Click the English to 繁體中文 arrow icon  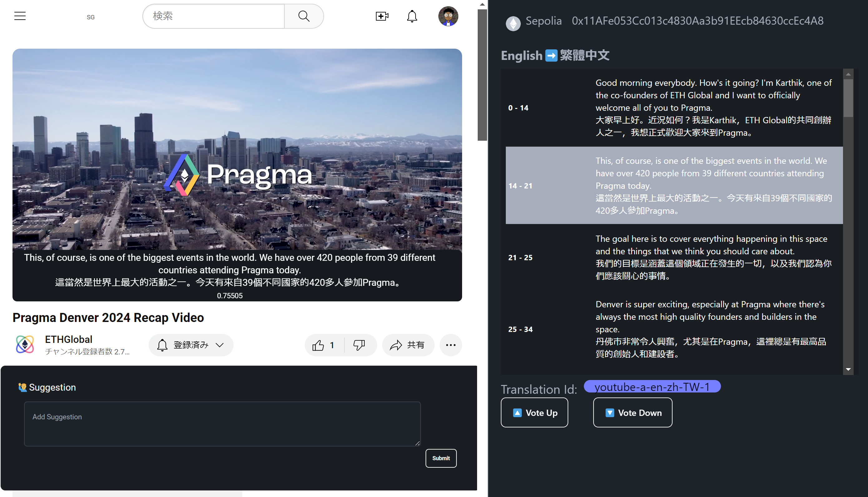pos(551,55)
